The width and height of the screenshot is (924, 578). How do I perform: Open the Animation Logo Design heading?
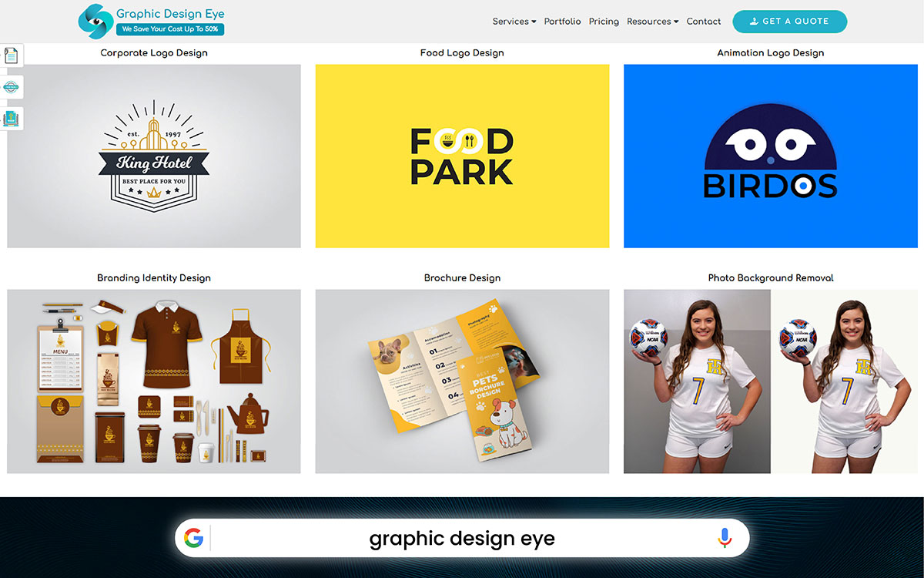(770, 53)
